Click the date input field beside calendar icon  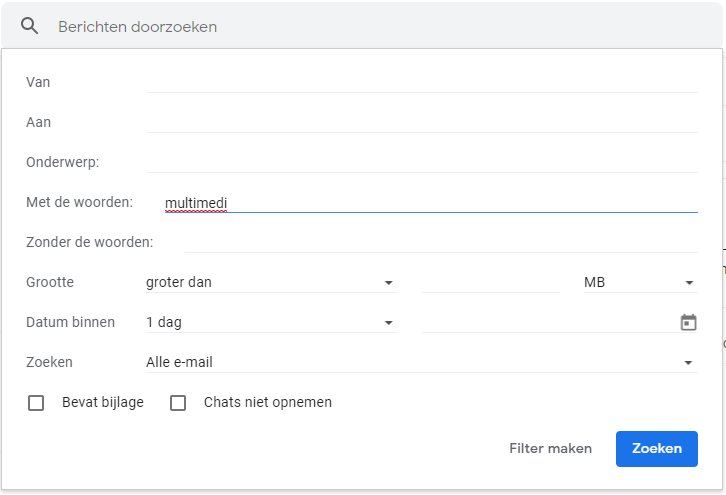click(550, 322)
